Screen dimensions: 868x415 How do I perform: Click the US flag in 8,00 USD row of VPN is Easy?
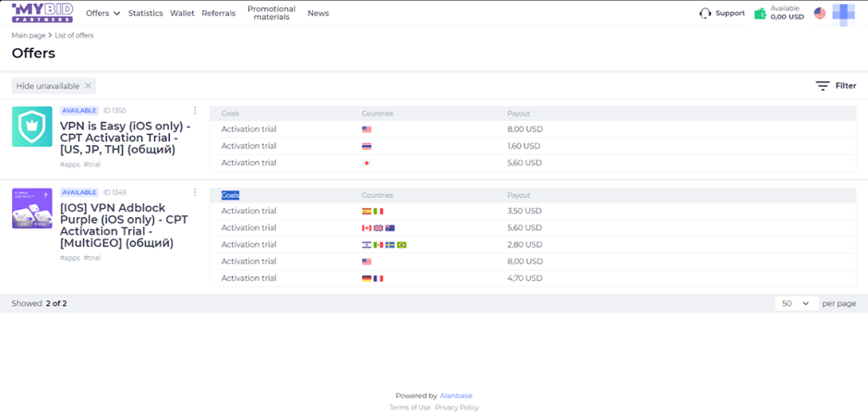367,129
